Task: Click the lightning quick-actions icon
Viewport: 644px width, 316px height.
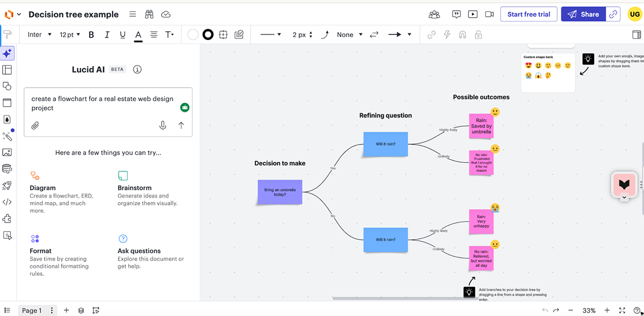Action: 447,34
